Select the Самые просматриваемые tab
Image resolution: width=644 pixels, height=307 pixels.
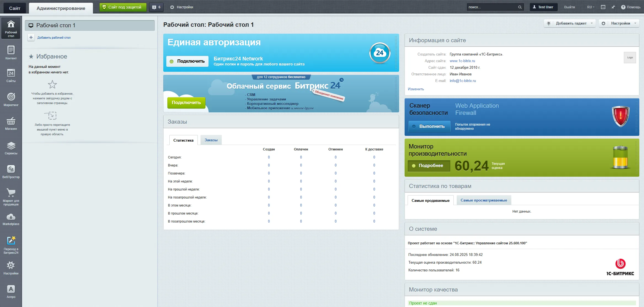pyautogui.click(x=484, y=200)
